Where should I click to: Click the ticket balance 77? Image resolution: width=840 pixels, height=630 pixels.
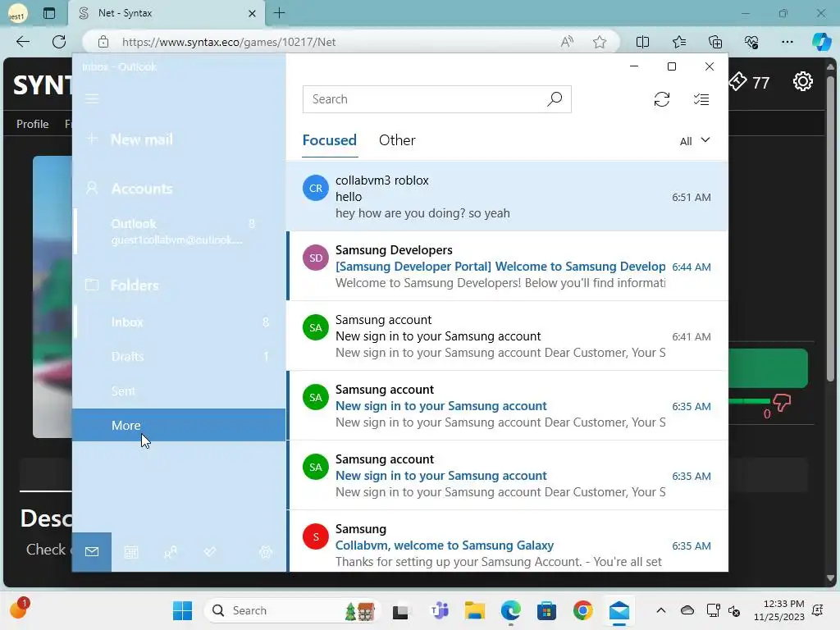click(749, 82)
